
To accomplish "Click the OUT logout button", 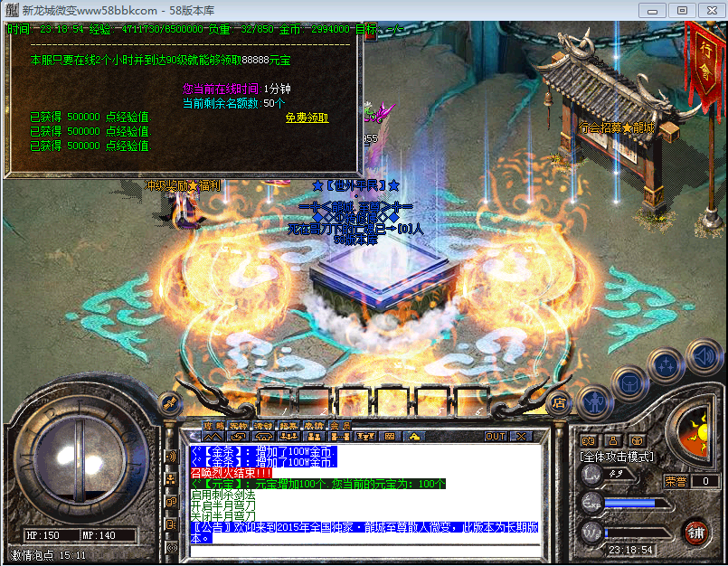I will pos(495,437).
